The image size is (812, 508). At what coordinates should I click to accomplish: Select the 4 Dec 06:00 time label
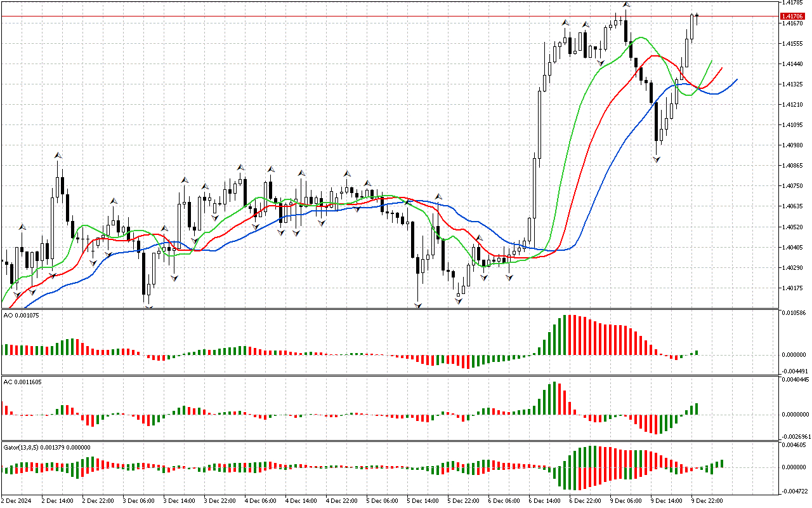pyautogui.click(x=262, y=500)
